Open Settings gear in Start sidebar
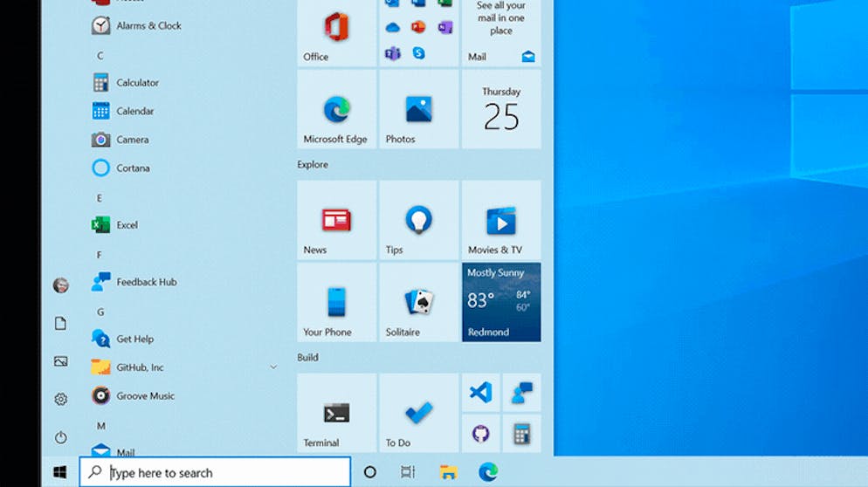 point(61,399)
